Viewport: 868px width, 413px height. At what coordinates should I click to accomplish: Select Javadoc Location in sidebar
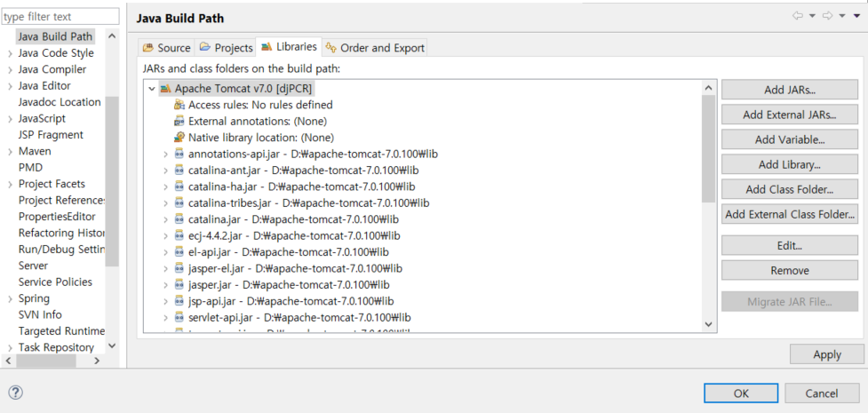click(x=60, y=102)
